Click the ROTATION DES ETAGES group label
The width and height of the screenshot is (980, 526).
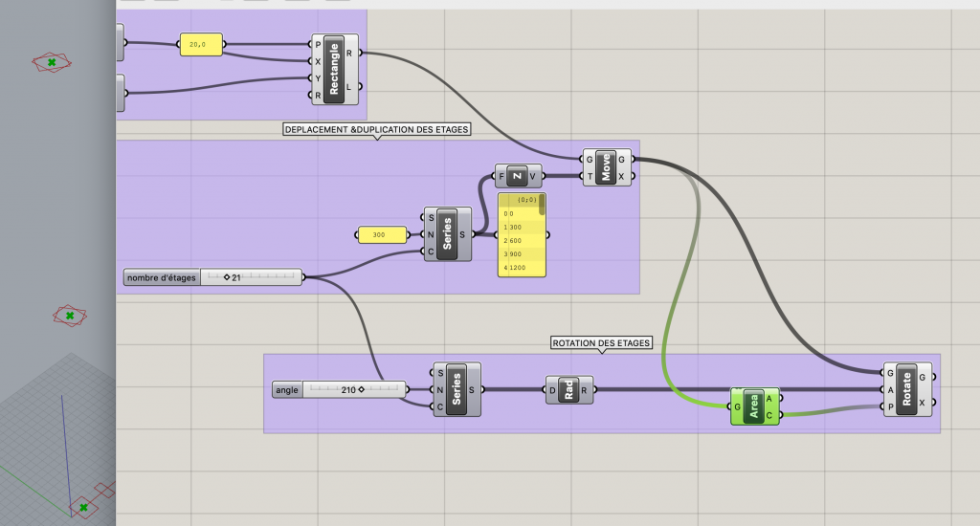click(601, 342)
